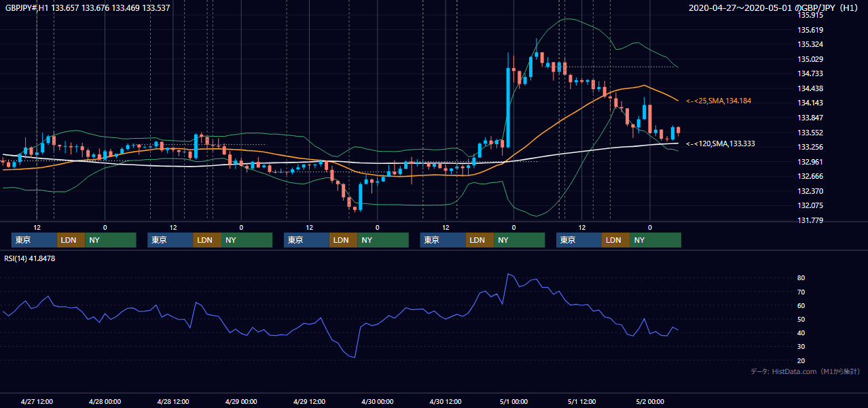Click the white 120 SMA 133.333 label
The width and height of the screenshot is (868, 408).
click(x=721, y=143)
